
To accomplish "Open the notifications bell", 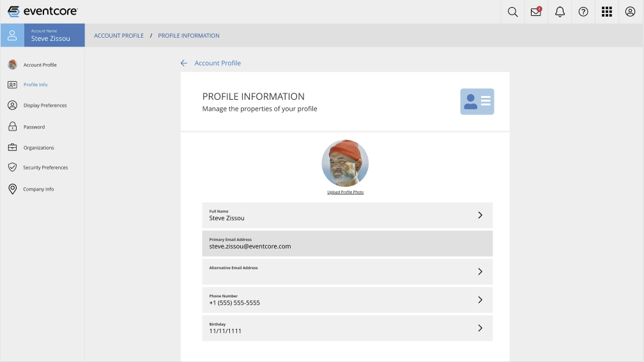I will [x=560, y=12].
